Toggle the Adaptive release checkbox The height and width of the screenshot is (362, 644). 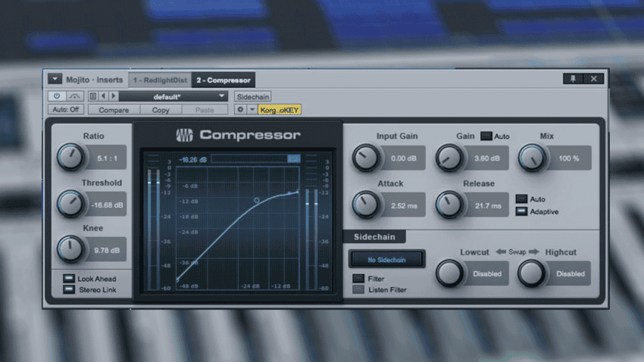point(521,211)
